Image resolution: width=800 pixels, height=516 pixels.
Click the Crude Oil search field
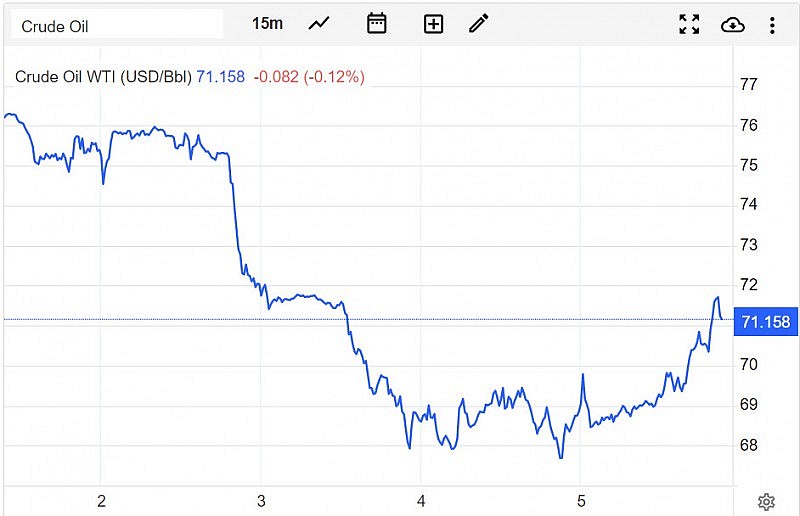point(118,25)
